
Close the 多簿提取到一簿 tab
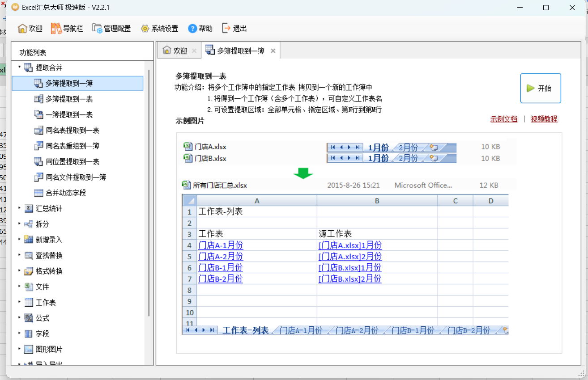point(273,51)
